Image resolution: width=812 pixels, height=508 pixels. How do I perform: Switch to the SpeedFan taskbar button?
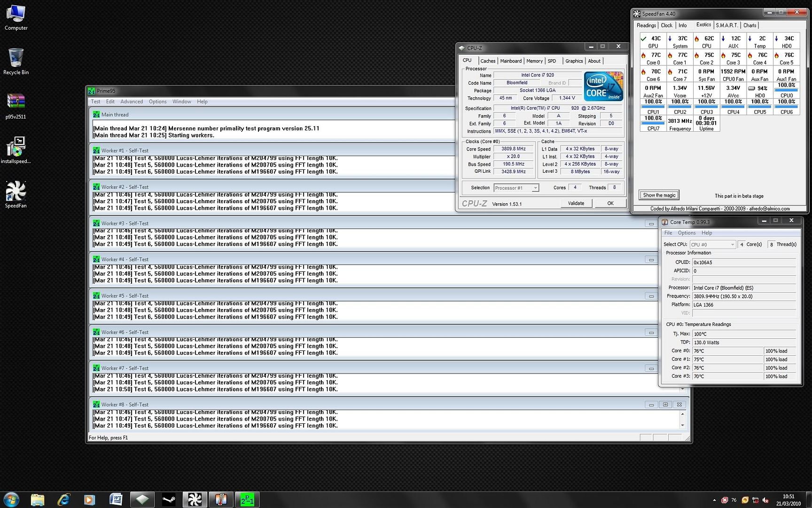point(195,500)
